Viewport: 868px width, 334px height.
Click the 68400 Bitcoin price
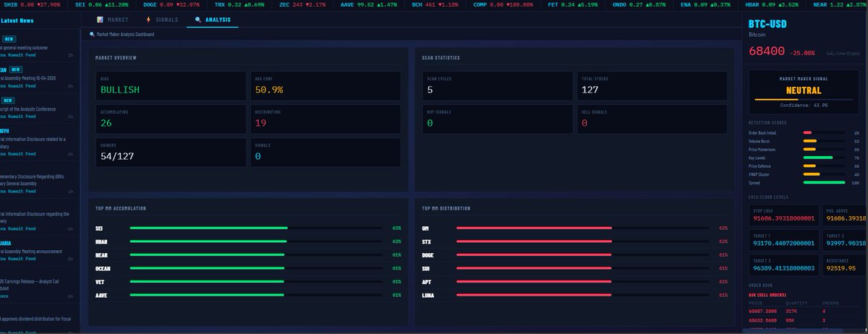[767, 51]
